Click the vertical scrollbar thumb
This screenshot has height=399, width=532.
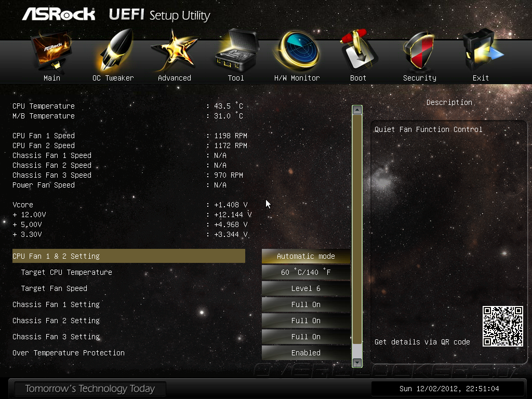(357, 229)
